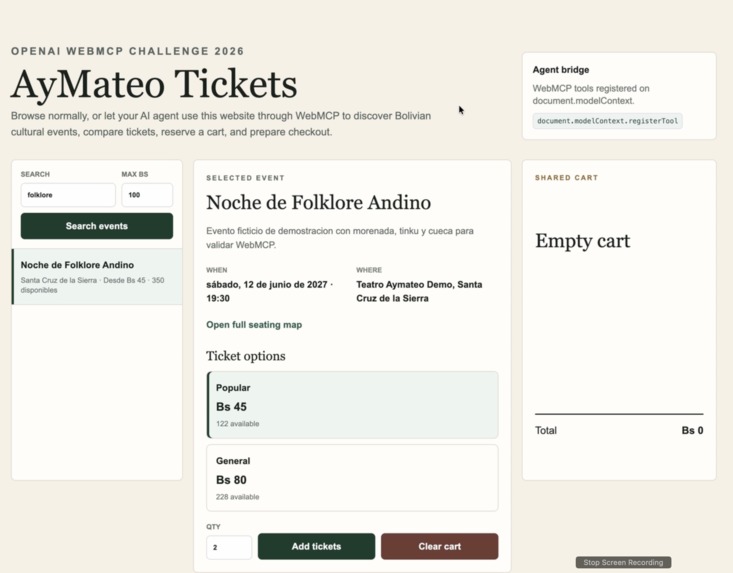This screenshot has height=573, width=733.
Task: Focus the Search field containing folklore
Action: (68, 195)
